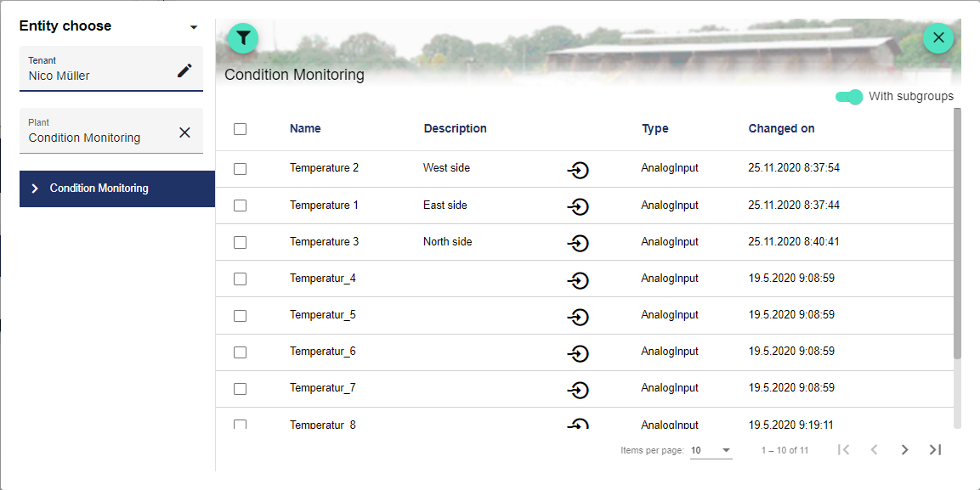Check the select-all header checkbox
This screenshot has height=490, width=980.
tap(241, 129)
